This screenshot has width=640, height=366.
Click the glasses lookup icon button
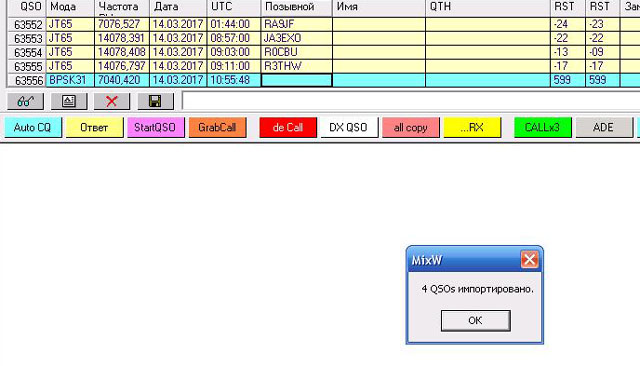coord(25,101)
